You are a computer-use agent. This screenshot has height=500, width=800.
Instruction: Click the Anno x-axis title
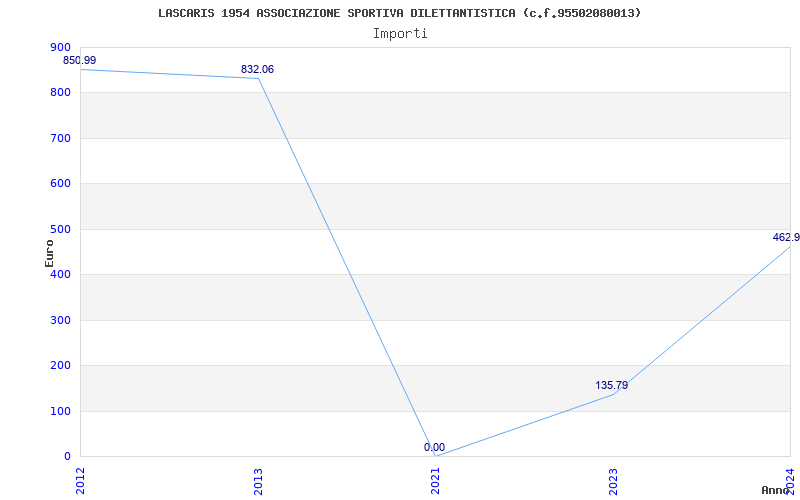(776, 490)
